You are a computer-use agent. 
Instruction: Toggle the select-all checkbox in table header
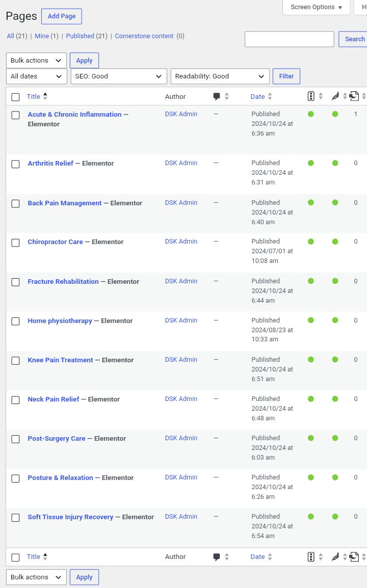click(15, 97)
